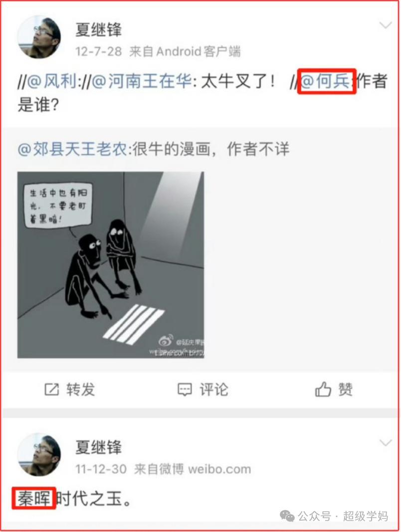Open the @河南王在华 mention link
The height and width of the screenshot is (532, 401).
(142, 81)
